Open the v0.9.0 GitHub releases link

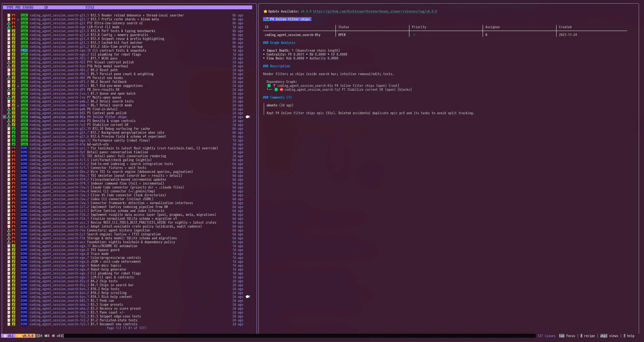(375, 11)
